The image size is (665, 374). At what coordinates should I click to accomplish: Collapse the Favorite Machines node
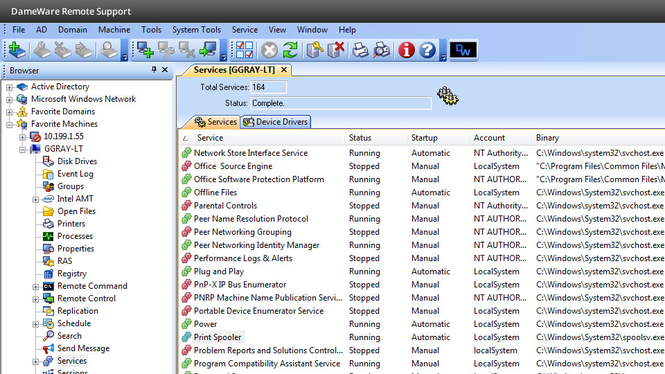(9, 125)
